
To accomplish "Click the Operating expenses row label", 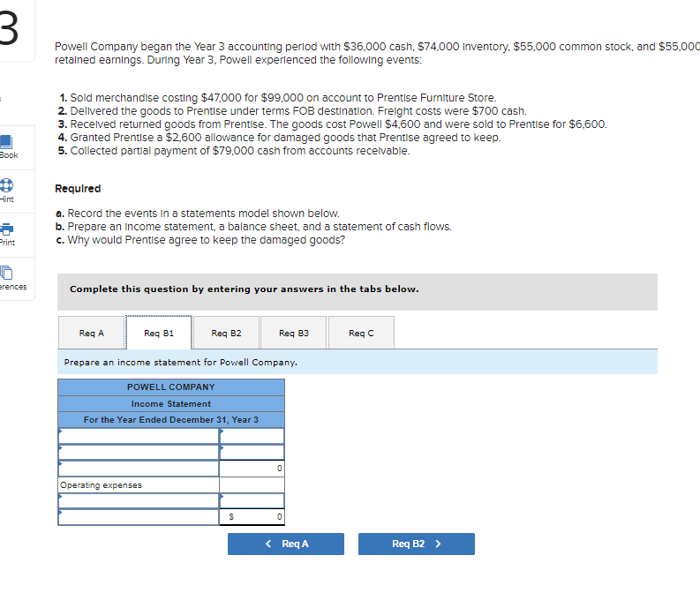I will coord(139,485).
